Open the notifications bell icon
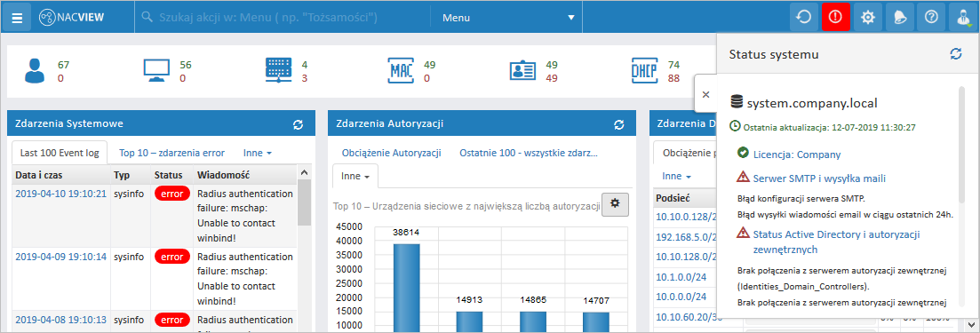This screenshot has width=980, height=333. [899, 18]
